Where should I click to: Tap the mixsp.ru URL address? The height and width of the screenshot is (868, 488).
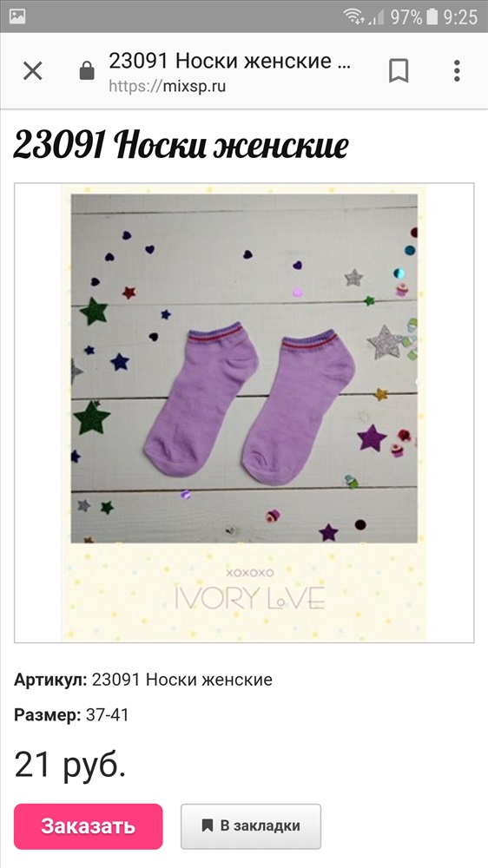(x=168, y=86)
